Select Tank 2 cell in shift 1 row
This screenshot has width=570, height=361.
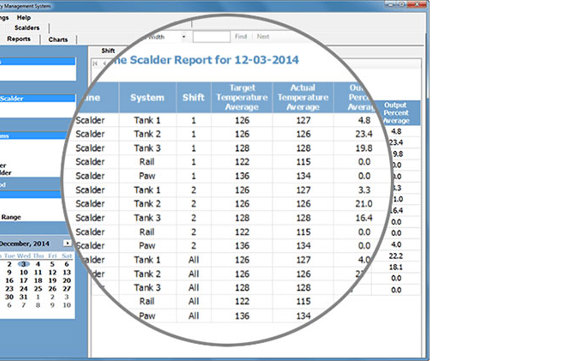coord(147,134)
